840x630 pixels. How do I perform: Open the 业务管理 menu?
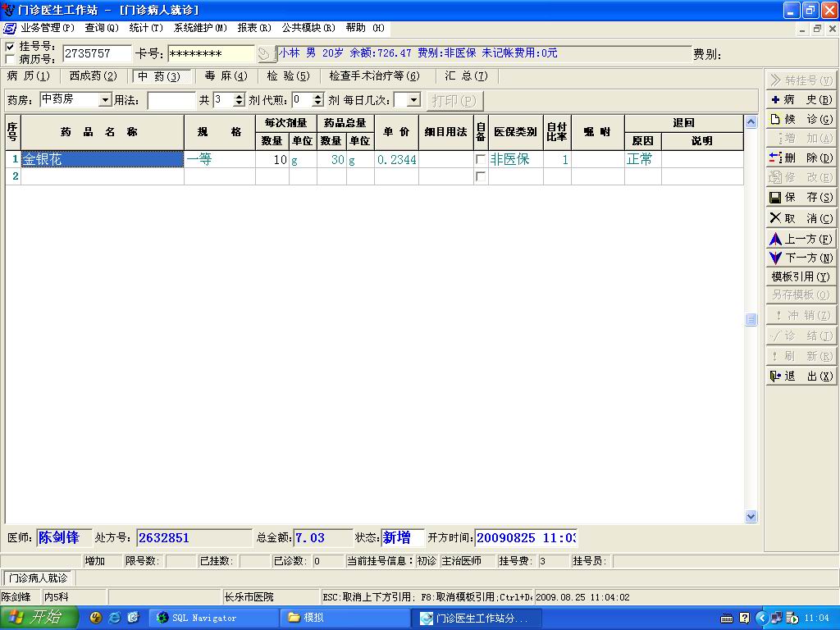(47, 28)
